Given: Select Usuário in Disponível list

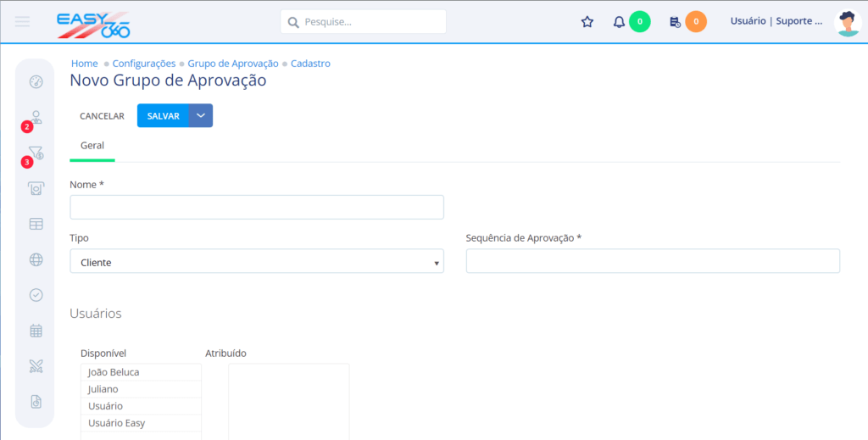Looking at the screenshot, I should click(142, 406).
